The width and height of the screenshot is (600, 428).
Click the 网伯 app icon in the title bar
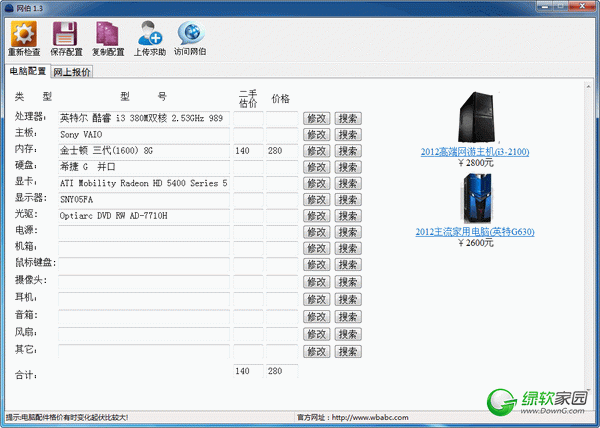tap(9, 8)
